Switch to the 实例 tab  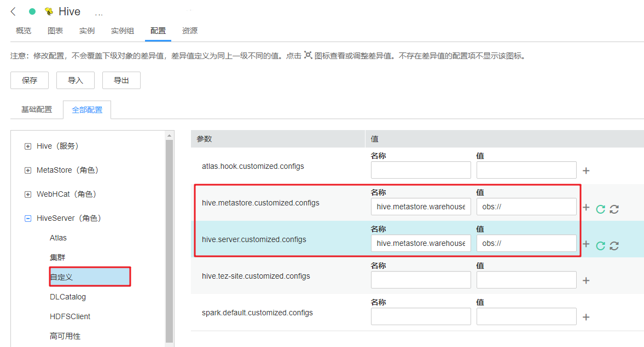pos(87,31)
